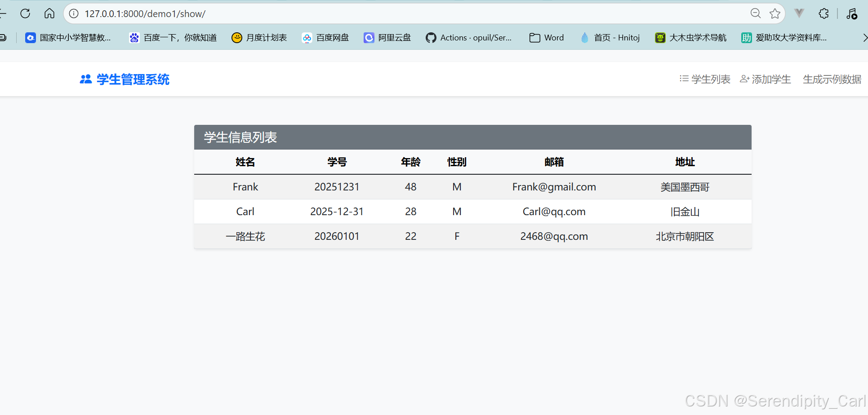Click the 学号 column header
The image size is (868, 415).
point(337,162)
